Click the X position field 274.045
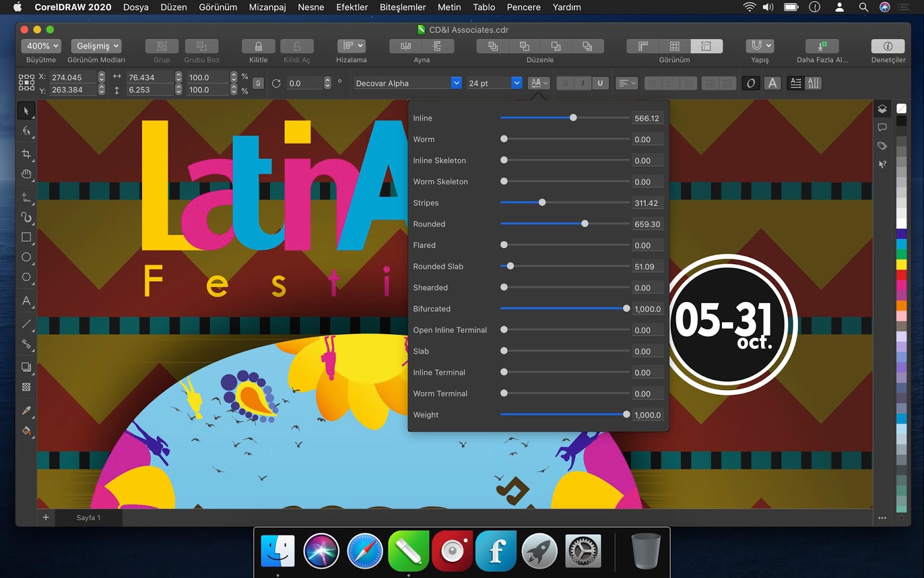The image size is (924, 578). (73, 77)
